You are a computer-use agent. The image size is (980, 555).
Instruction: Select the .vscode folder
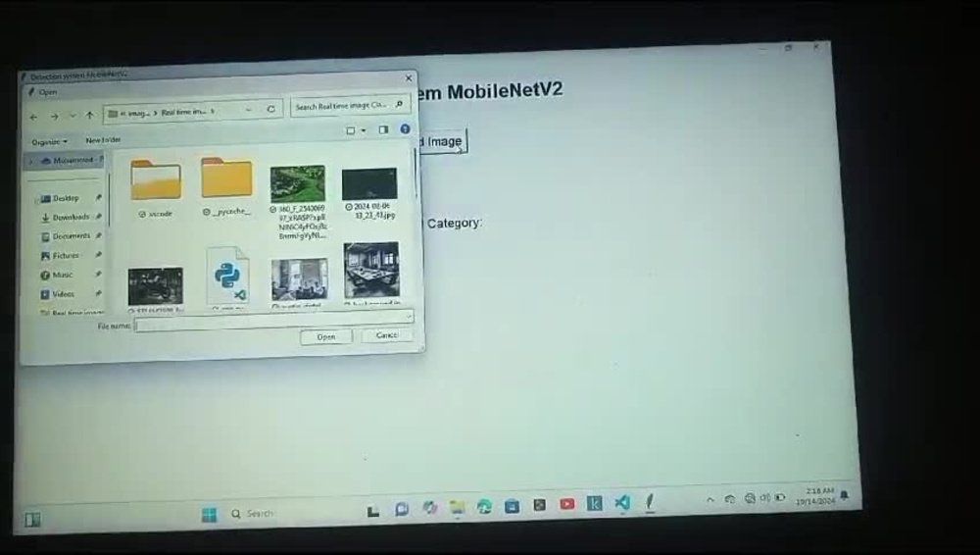tap(156, 187)
